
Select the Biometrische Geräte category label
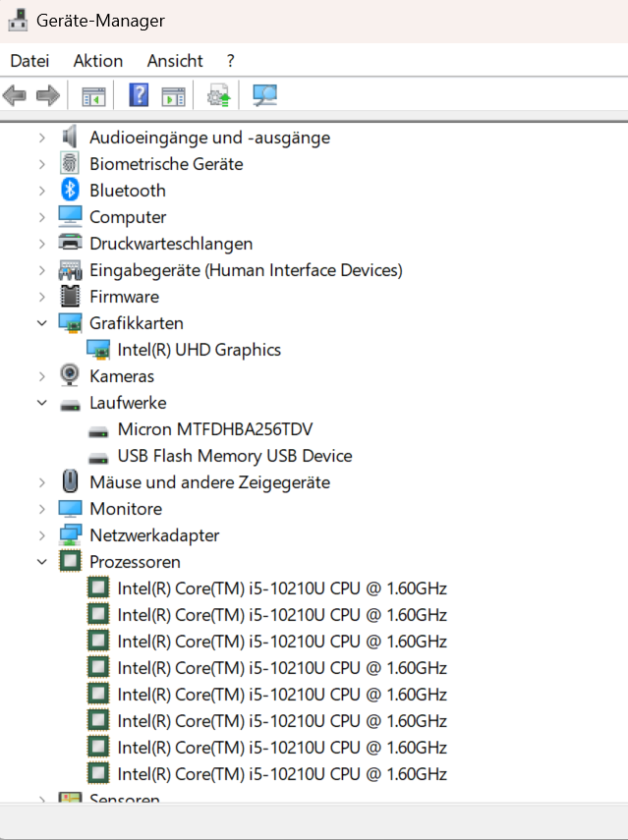(x=166, y=164)
